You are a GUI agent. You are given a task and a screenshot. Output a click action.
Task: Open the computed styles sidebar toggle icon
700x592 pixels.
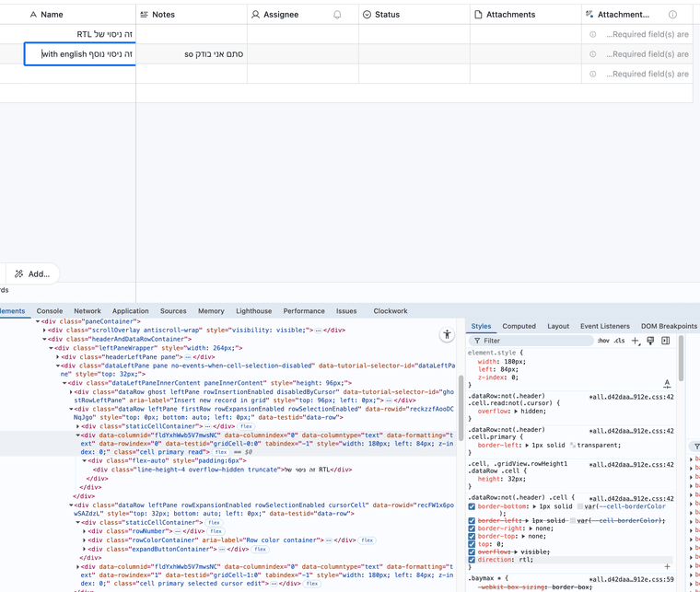point(665,341)
